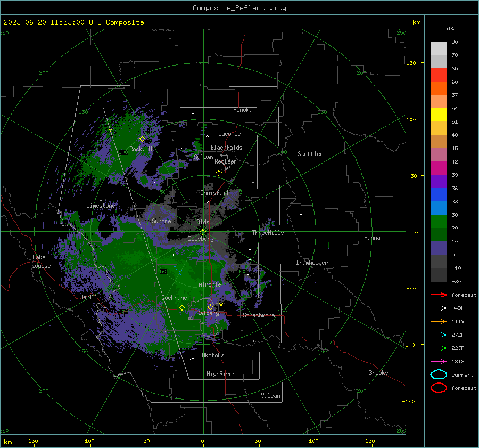The image size is (479, 448).
Task: Click yellow V marker northwest of RockyMH
Action: 111,130
